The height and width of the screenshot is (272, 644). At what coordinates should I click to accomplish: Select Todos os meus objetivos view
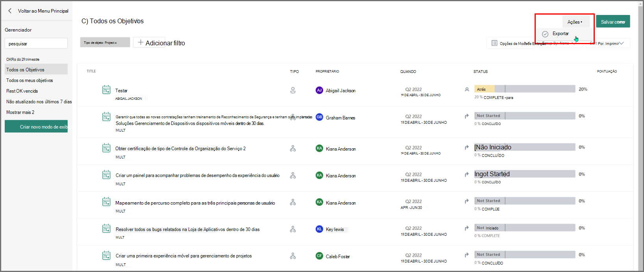tap(30, 80)
